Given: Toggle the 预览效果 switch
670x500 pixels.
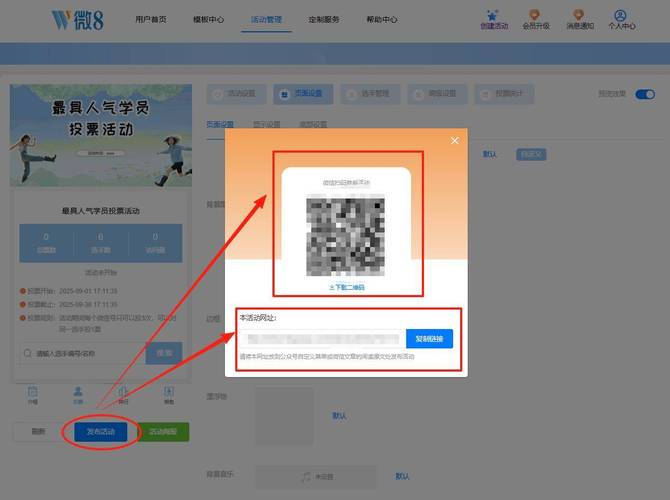Looking at the screenshot, I should tap(645, 94).
